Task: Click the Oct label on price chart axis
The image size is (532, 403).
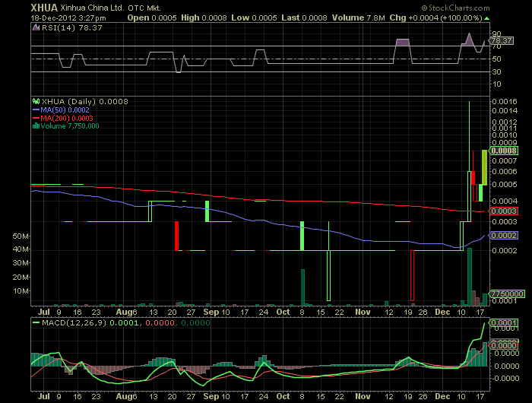Action: pyautogui.click(x=283, y=312)
